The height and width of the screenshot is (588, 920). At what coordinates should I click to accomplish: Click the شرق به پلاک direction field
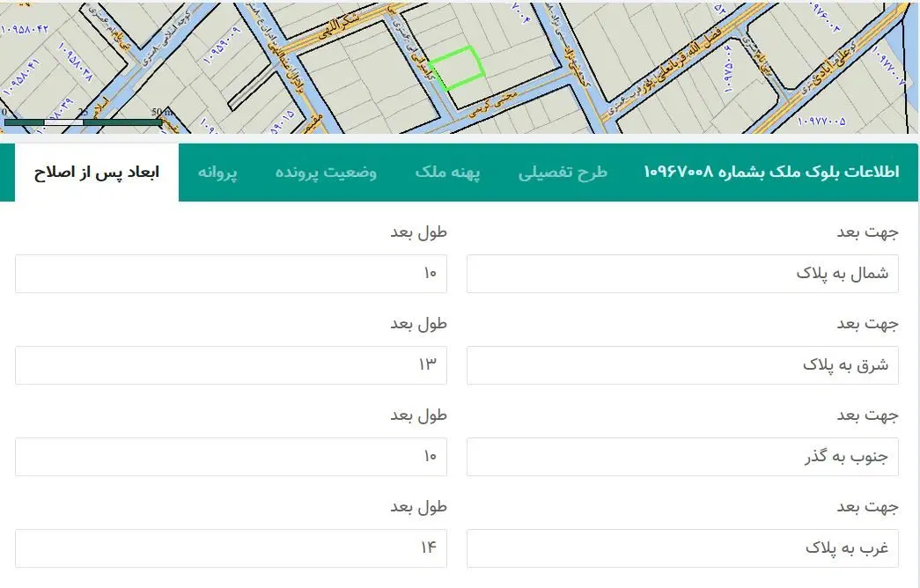click(x=682, y=365)
